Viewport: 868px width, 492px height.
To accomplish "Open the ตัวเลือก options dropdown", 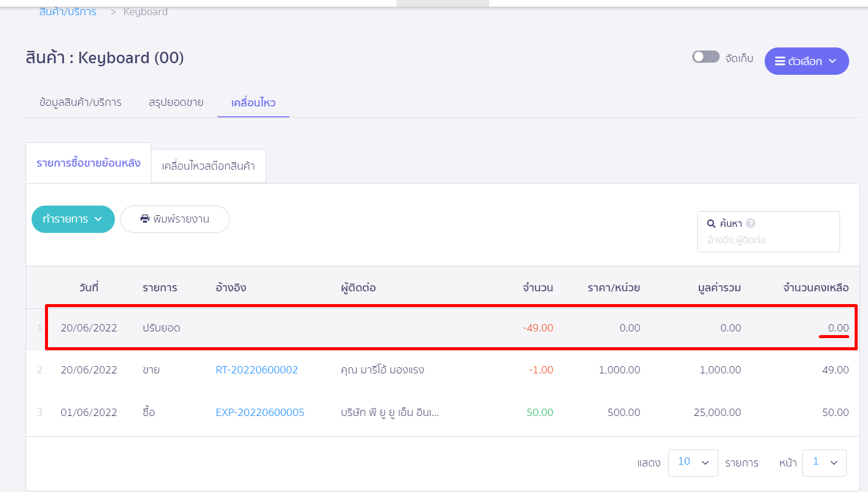I will point(807,61).
